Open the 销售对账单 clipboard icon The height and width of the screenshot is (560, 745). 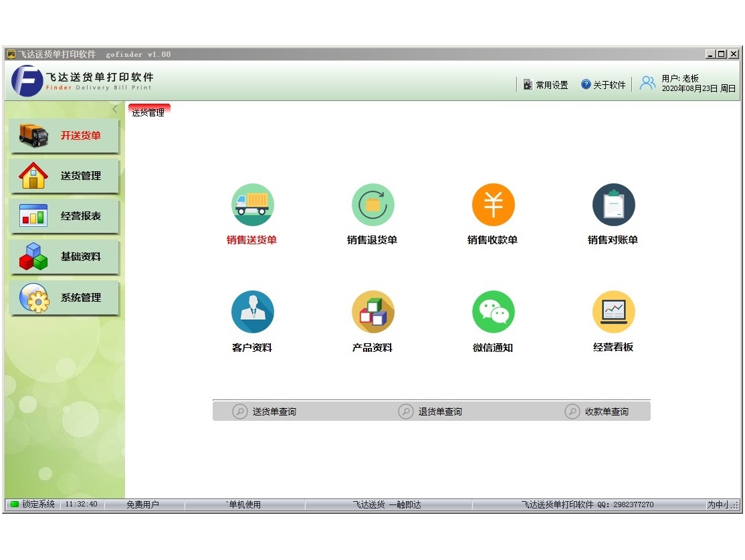coord(613,205)
